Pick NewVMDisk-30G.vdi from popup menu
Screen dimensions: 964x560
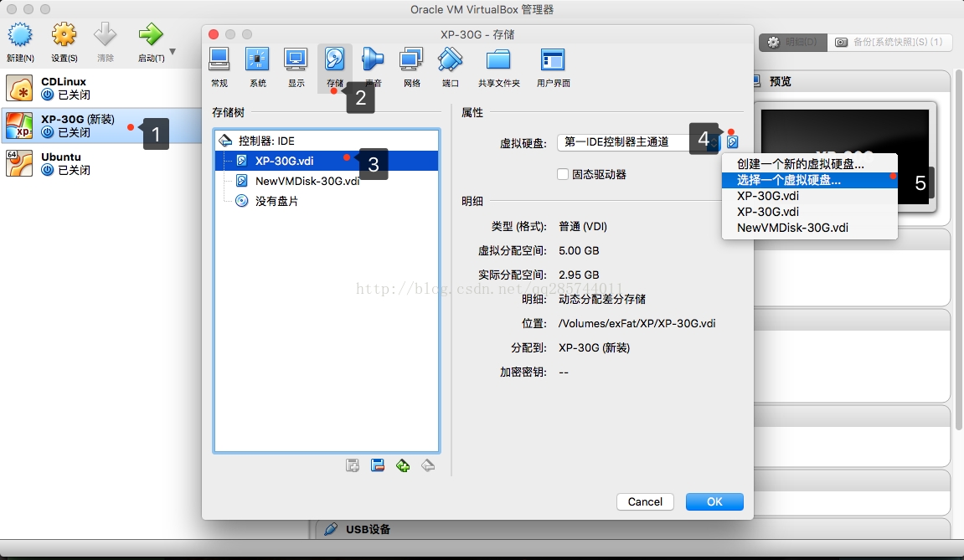[x=809, y=228]
